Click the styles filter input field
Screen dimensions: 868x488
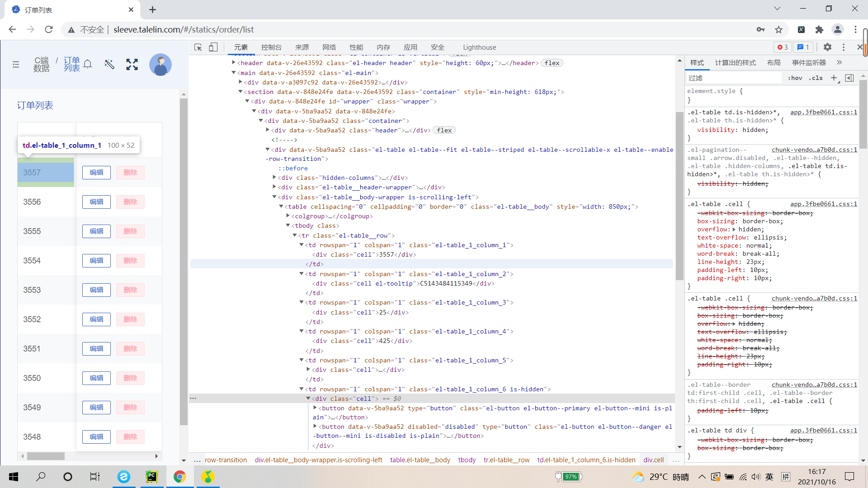pos(734,78)
